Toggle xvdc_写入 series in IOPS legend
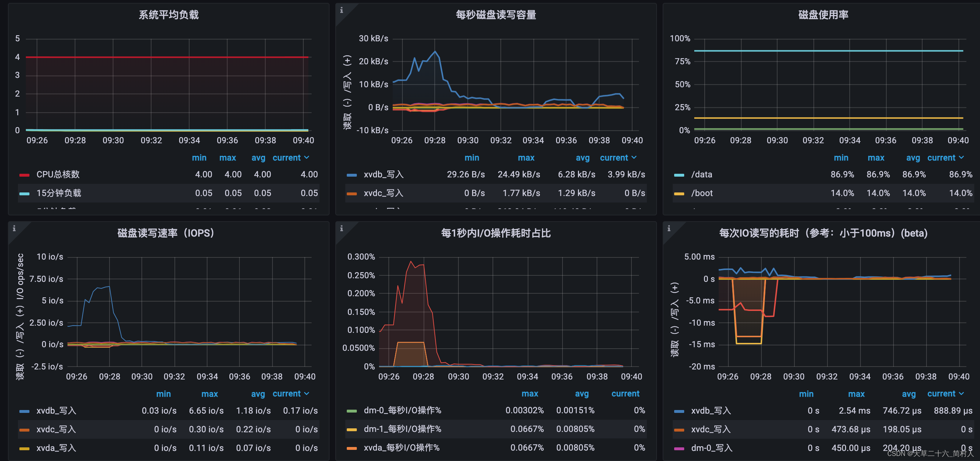This screenshot has height=461, width=980. [x=56, y=429]
